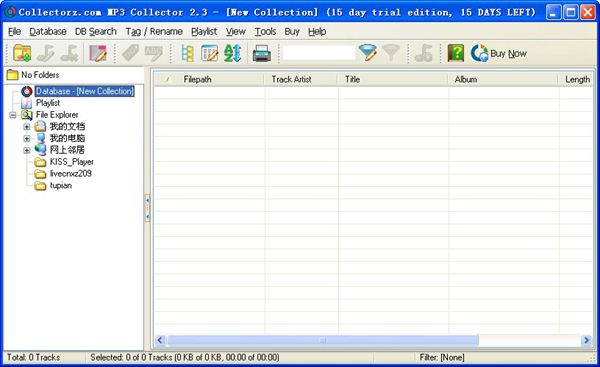Screen dimensions: 600x367
Task: Click the horizontal scrollbar right arrow
Action: 586,340
